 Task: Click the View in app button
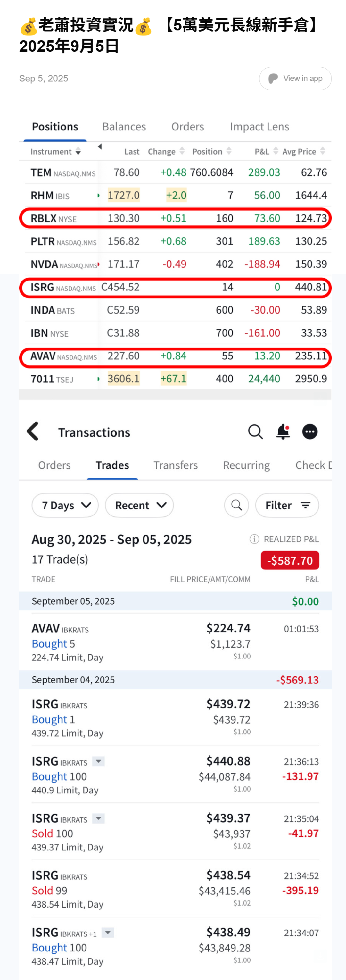pyautogui.click(x=295, y=78)
